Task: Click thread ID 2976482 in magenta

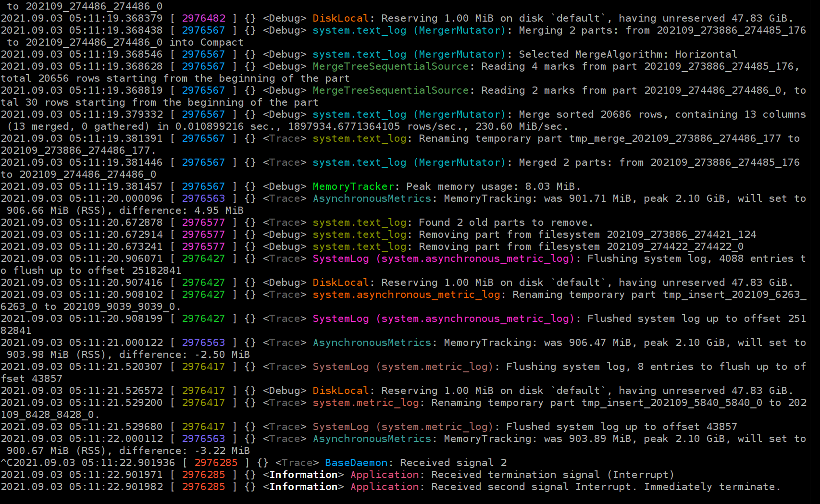Action: (x=203, y=18)
